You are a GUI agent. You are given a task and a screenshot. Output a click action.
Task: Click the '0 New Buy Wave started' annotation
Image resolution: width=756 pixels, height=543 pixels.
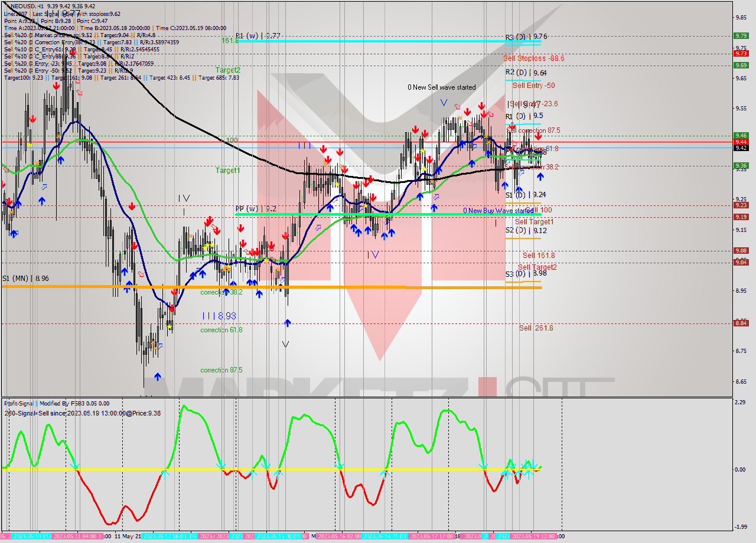pyautogui.click(x=498, y=211)
